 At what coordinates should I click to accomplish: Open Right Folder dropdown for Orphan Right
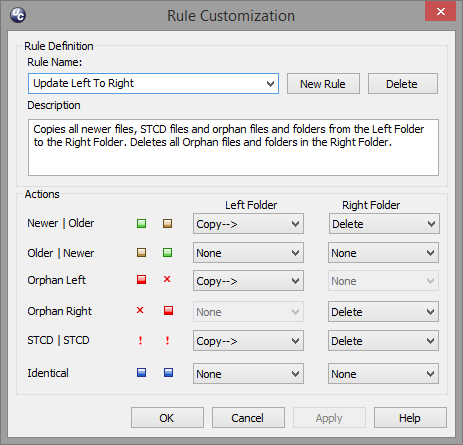tap(383, 312)
